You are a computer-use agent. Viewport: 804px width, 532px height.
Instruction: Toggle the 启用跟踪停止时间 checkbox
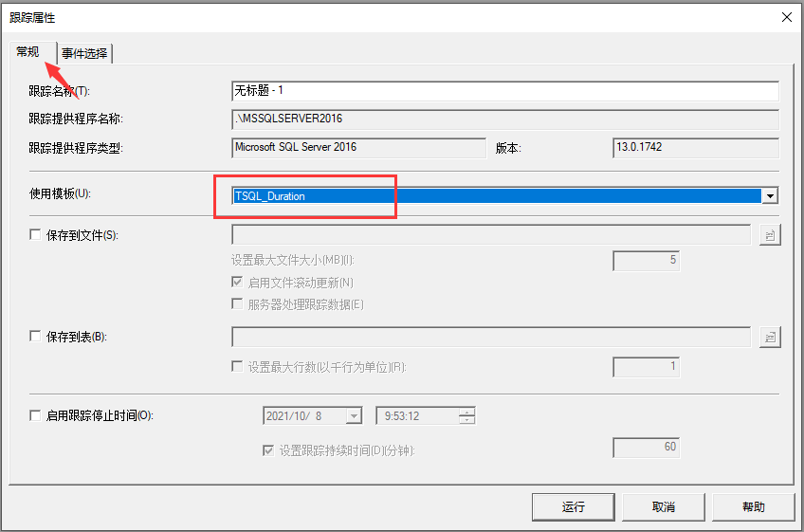click(36, 415)
